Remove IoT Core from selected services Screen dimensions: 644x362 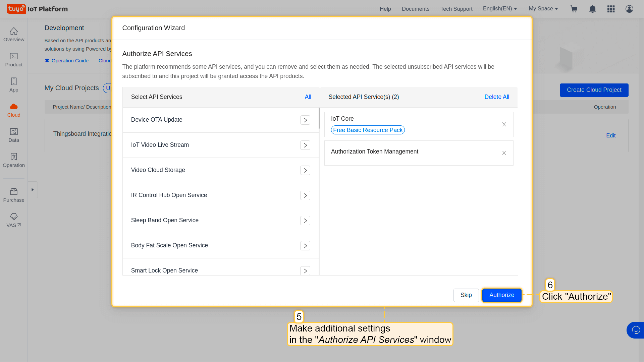click(504, 124)
